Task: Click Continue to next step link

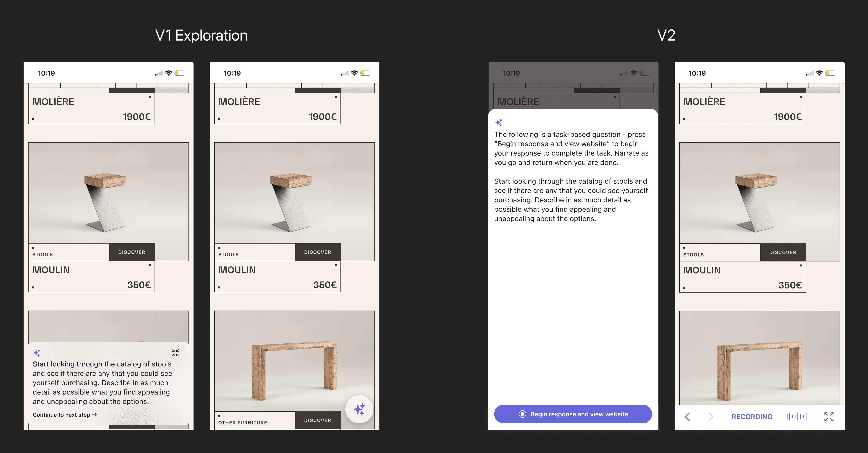Action: coord(65,415)
